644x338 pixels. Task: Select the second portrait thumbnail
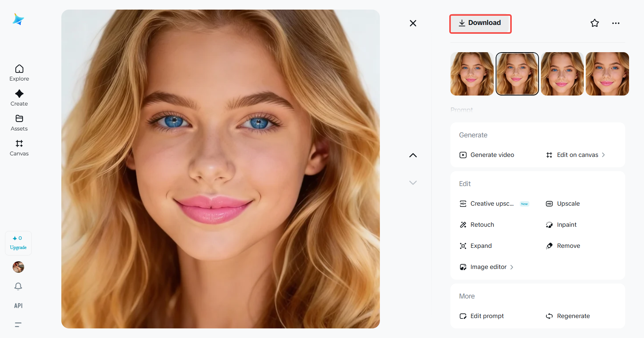(517, 74)
